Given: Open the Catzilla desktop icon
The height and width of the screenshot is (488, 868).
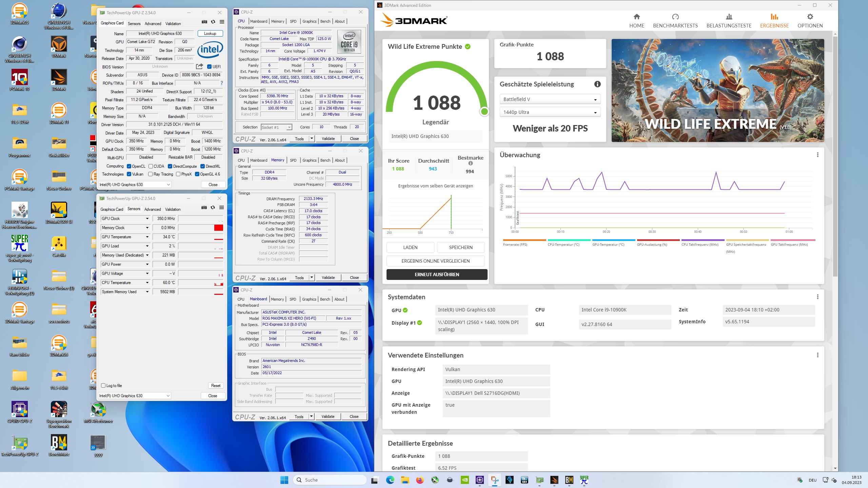Looking at the screenshot, I should click(x=59, y=246).
